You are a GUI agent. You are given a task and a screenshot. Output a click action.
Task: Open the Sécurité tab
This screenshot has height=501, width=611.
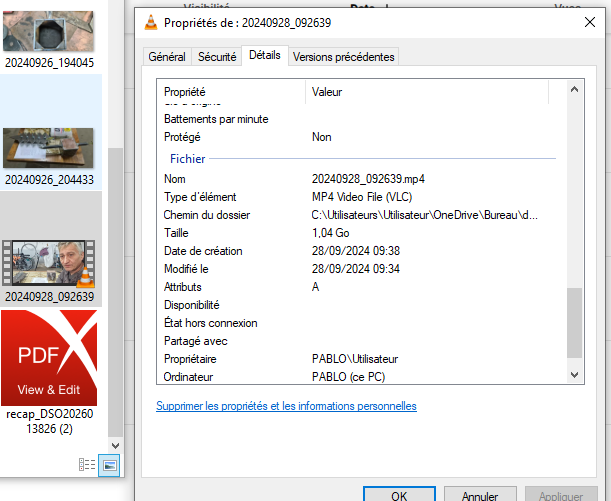coord(217,57)
